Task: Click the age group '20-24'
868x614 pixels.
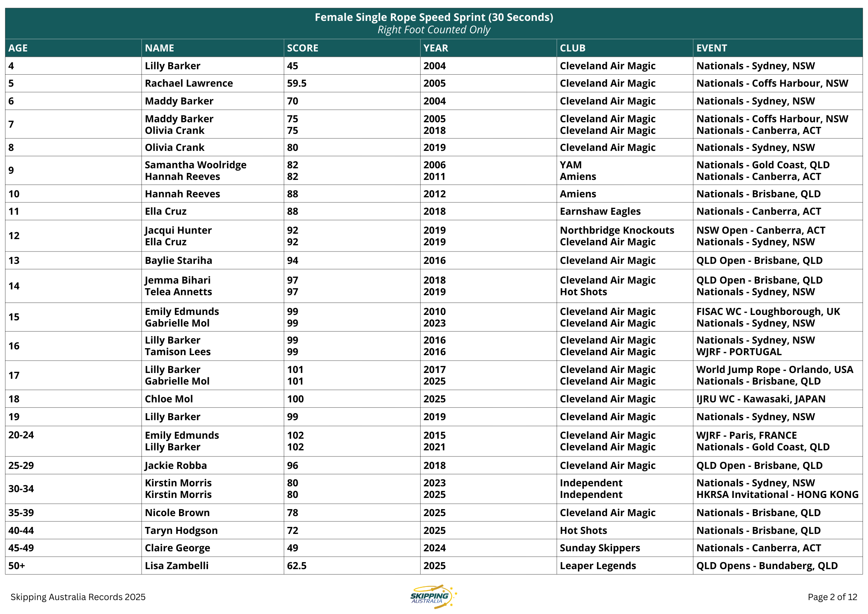Action: [21, 435]
